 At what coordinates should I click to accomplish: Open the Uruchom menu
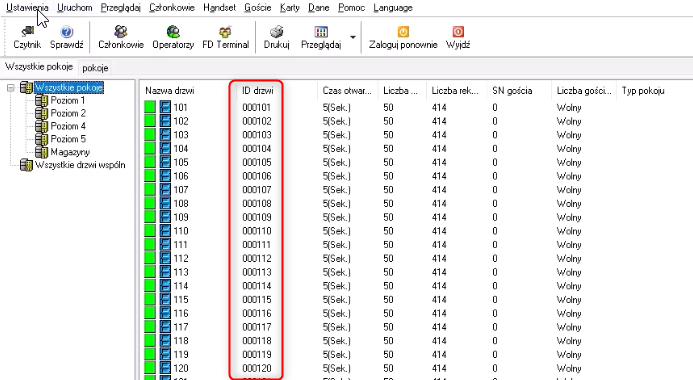pos(75,8)
